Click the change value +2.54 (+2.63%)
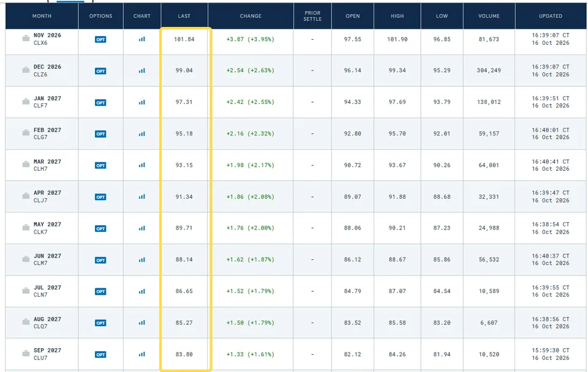588x372 pixels. click(251, 70)
